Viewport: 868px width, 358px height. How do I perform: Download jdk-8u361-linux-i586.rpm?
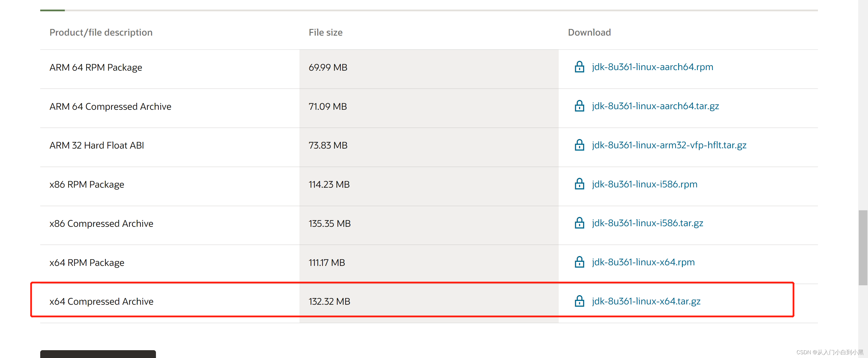645,184
